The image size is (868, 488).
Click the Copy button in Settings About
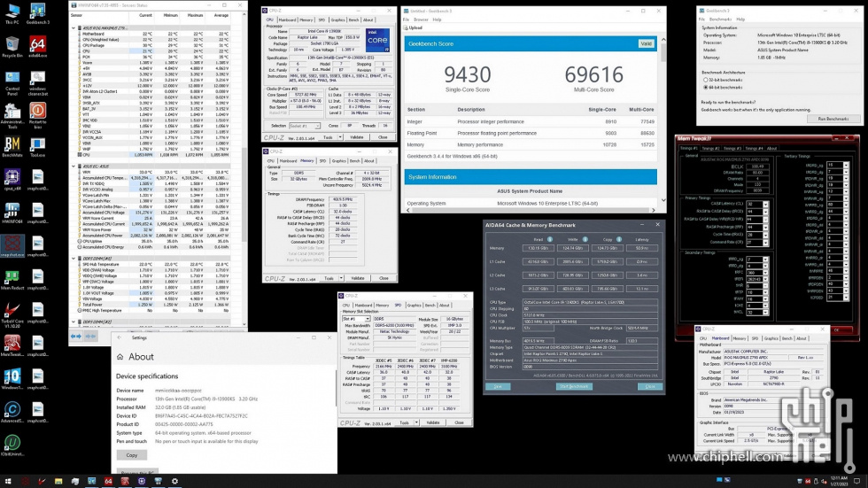coord(132,455)
